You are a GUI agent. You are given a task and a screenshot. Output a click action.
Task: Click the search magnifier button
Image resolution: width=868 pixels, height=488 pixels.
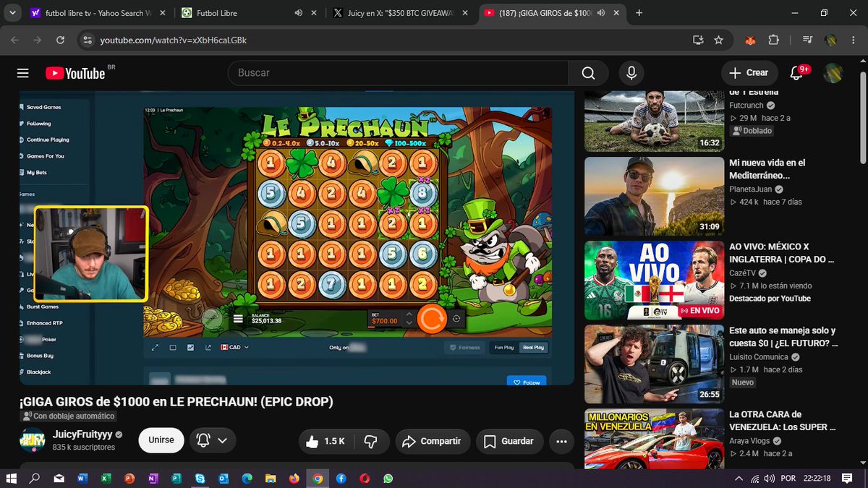click(588, 73)
